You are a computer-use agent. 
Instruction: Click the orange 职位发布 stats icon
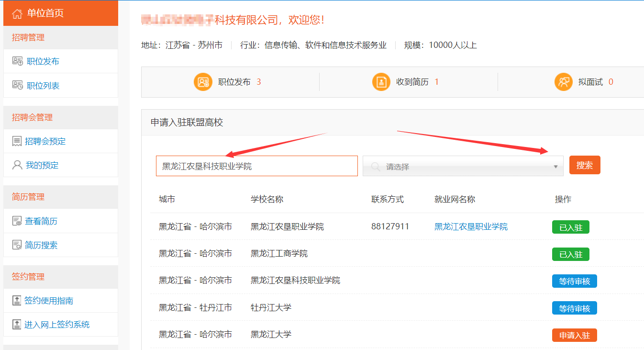pos(203,82)
